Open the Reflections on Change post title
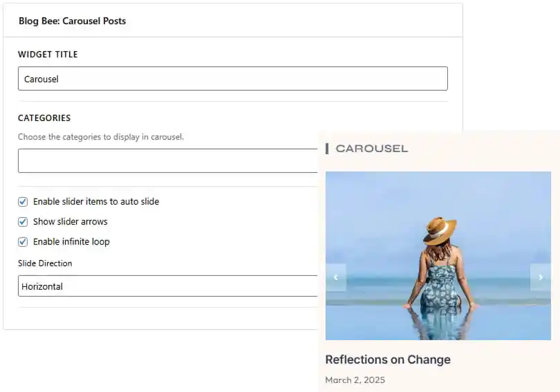This screenshot has height=392, width=560. coord(388,360)
